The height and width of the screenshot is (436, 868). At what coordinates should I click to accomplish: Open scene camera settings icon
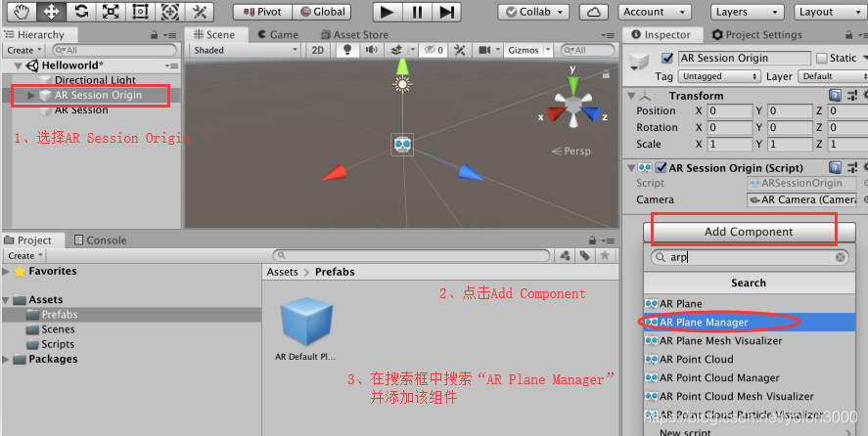[x=485, y=50]
